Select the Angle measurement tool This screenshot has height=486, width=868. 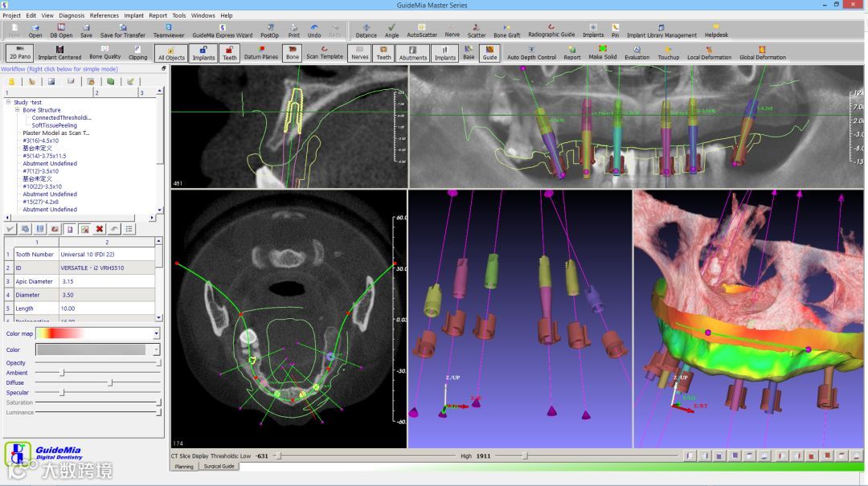[x=392, y=31]
